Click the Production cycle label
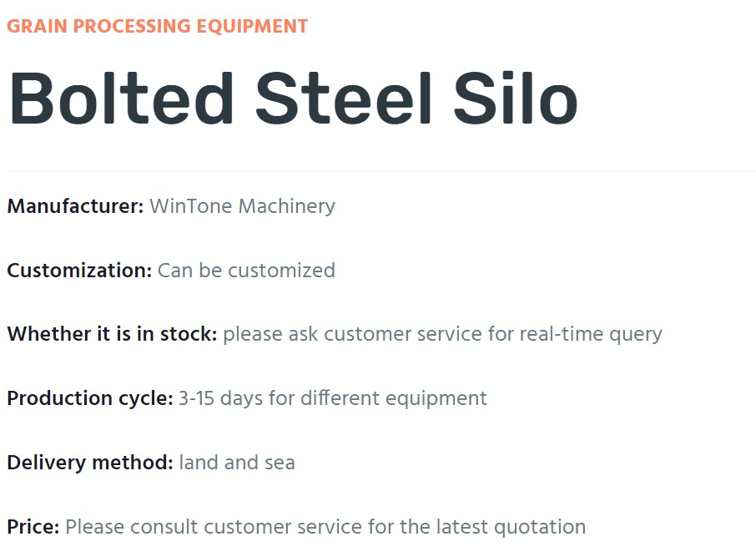Screen dimensions: 756x557 (90, 398)
